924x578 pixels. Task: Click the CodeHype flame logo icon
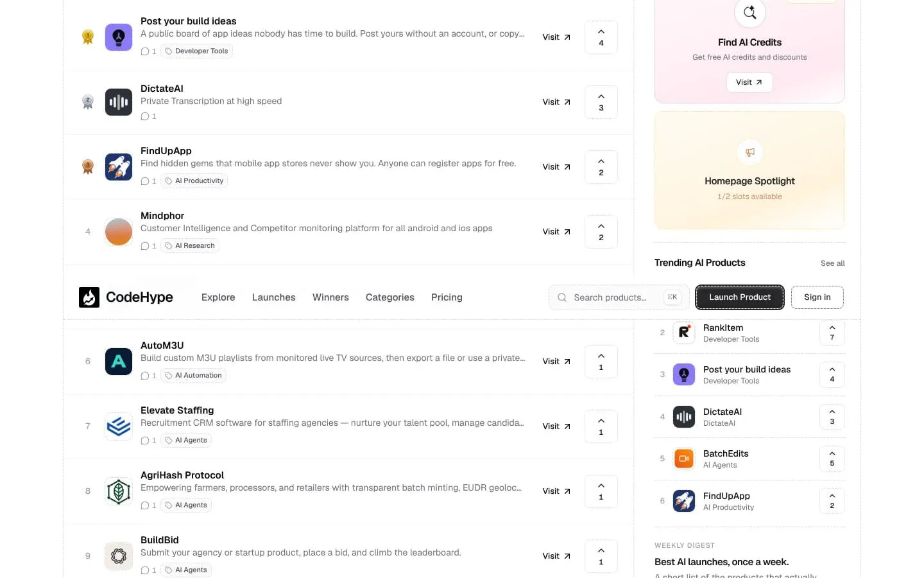[x=89, y=297]
